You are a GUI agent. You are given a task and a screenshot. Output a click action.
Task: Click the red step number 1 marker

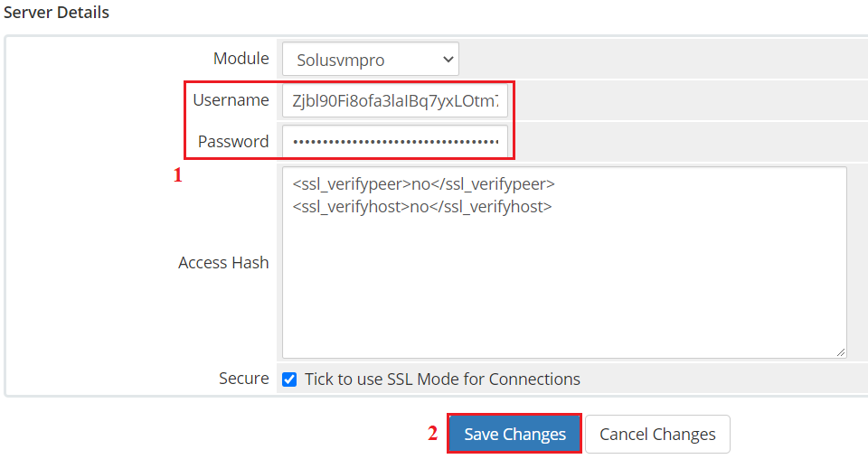click(x=178, y=176)
